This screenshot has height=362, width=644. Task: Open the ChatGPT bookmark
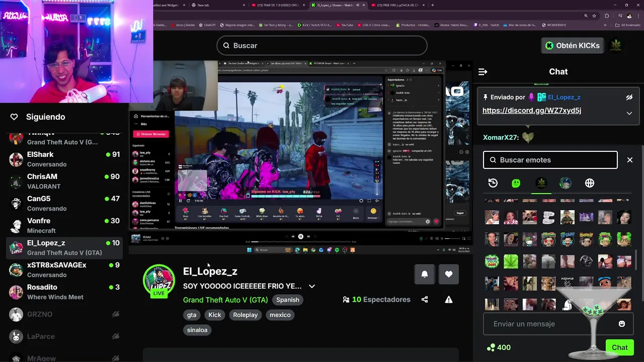click(x=208, y=25)
